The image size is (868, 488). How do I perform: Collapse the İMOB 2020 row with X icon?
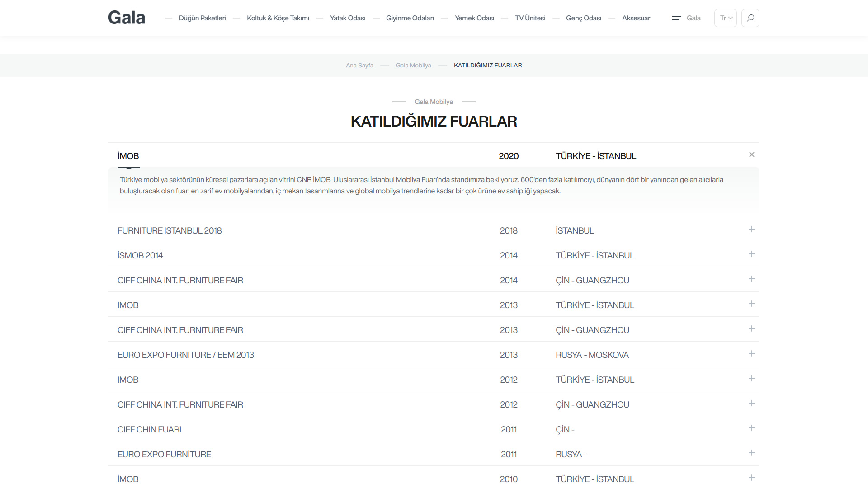point(751,155)
